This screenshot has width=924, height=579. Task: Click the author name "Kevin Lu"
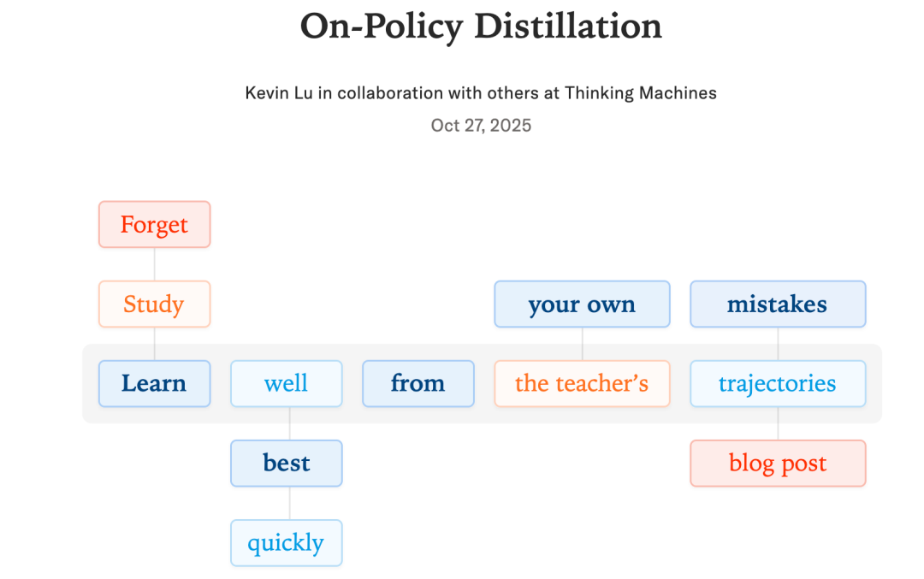[x=279, y=93]
